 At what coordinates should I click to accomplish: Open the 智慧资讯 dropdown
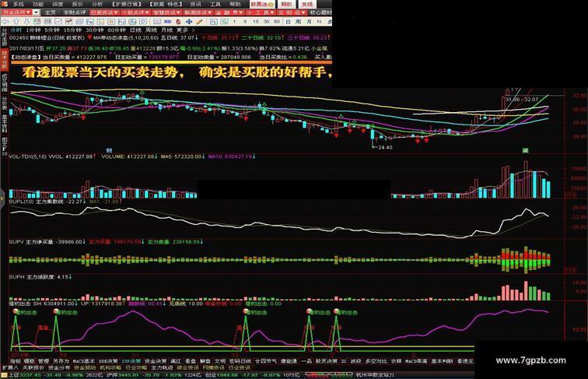click(166, 12)
